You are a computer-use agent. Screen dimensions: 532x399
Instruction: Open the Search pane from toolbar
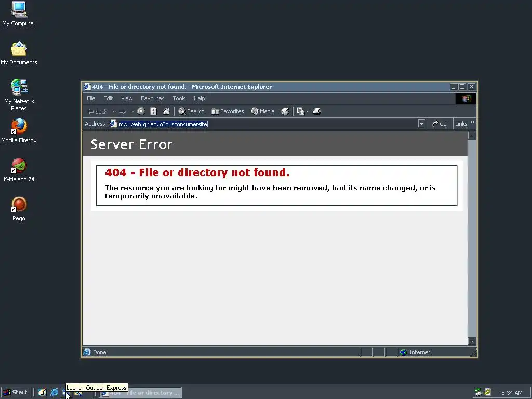point(191,111)
